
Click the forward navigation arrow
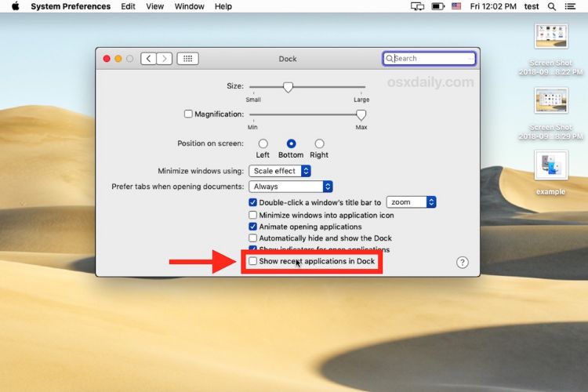(x=165, y=59)
